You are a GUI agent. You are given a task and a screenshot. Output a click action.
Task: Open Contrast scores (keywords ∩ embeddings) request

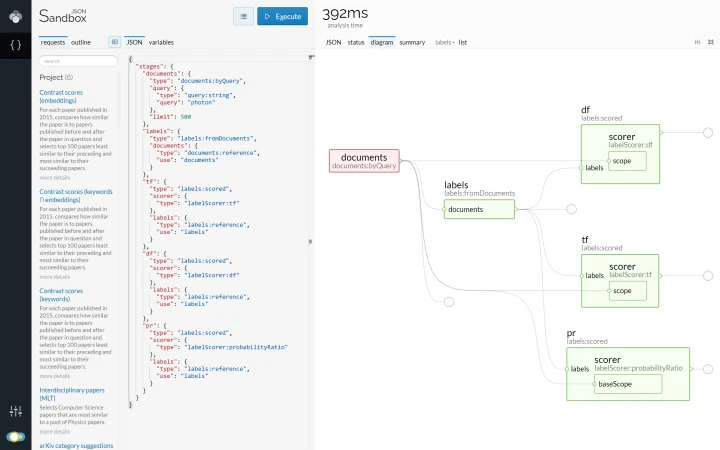[76, 196]
